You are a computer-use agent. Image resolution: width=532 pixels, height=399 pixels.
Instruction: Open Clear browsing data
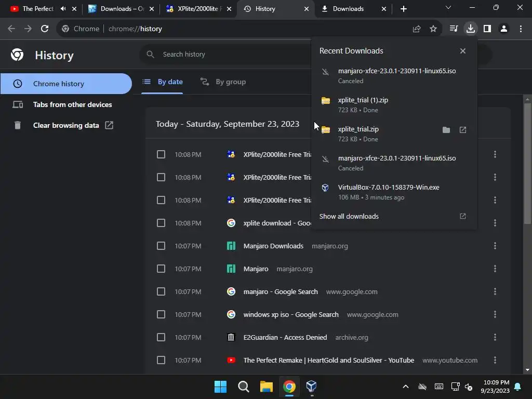66,126
